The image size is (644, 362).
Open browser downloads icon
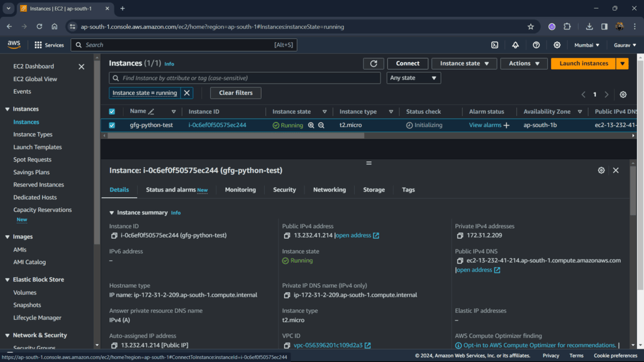click(589, 26)
